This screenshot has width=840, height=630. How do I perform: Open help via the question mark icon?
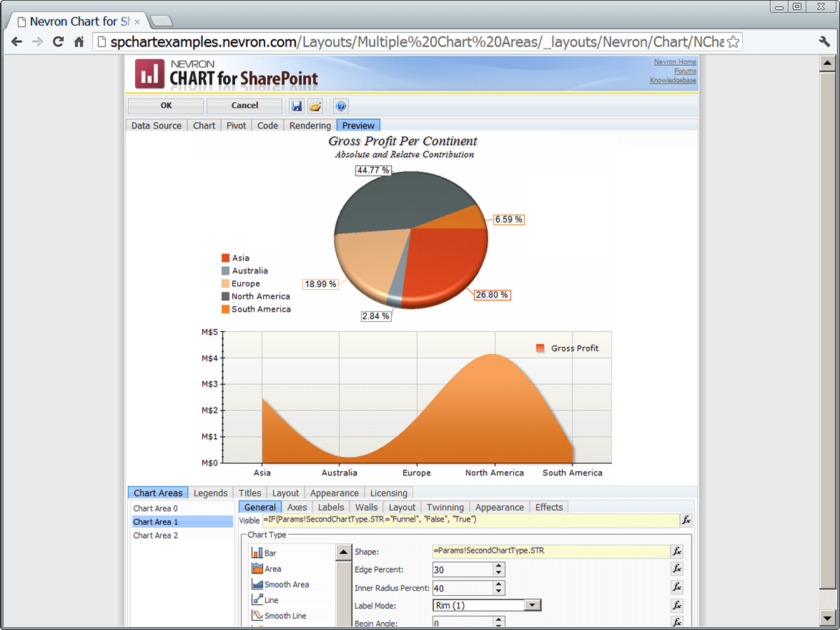pyautogui.click(x=340, y=106)
